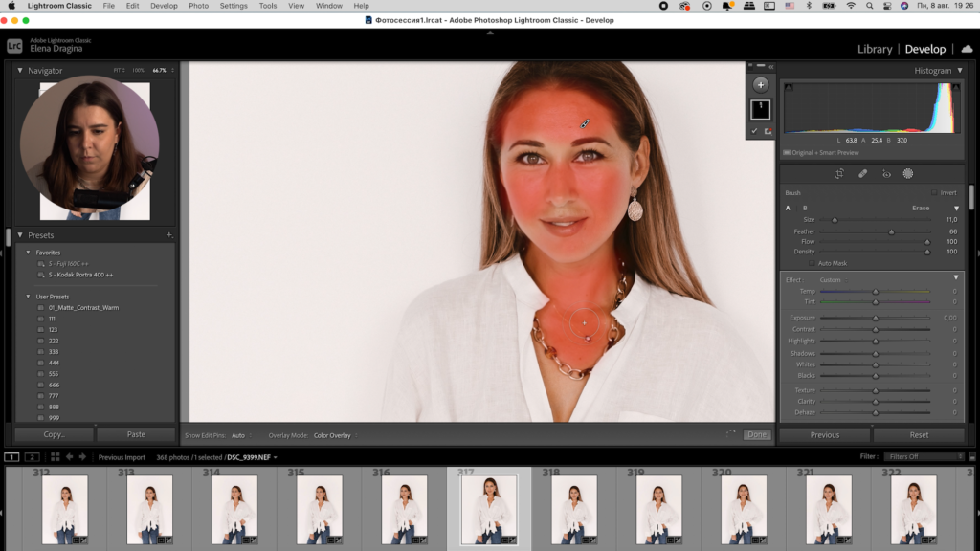This screenshot has height=551, width=980.
Task: Click the go back arrow in filmstrip bar
Action: point(70,457)
